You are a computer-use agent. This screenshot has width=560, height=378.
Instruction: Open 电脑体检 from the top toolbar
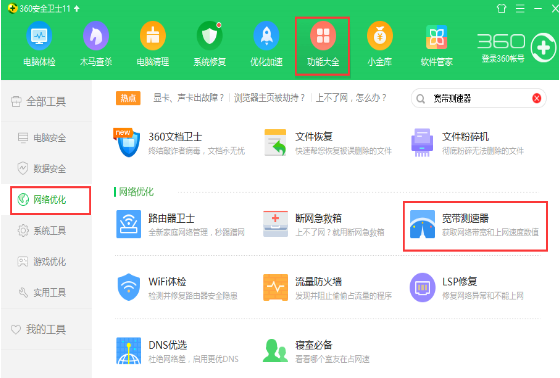point(39,44)
